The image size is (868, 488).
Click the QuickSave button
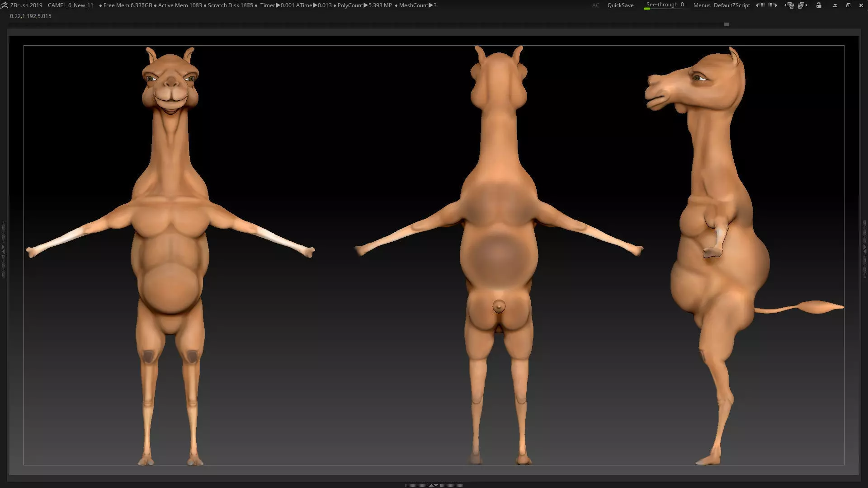(x=620, y=5)
